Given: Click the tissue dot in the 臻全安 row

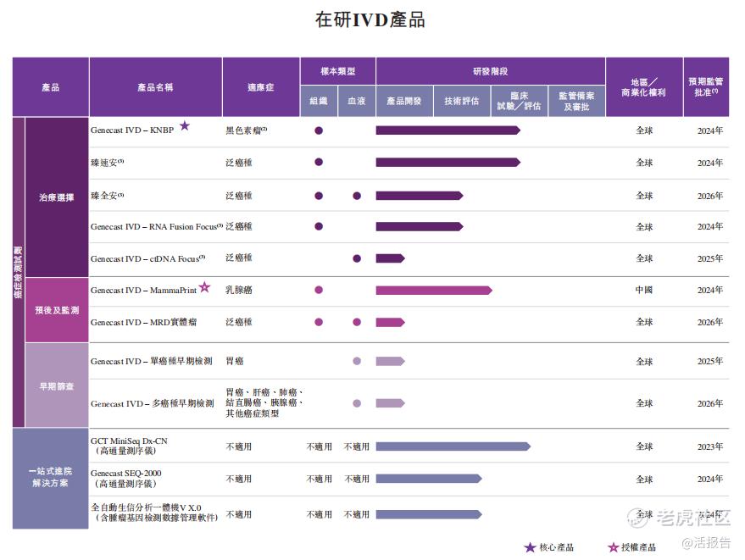Looking at the screenshot, I should (x=319, y=196).
